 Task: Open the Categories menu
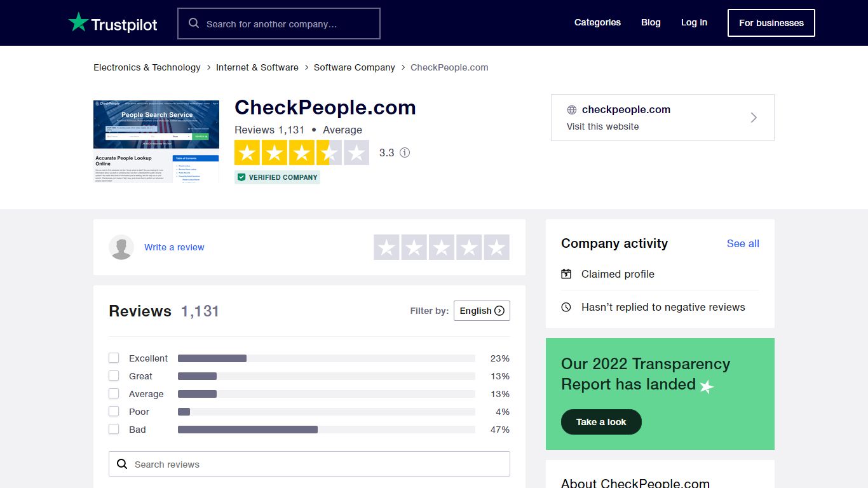tap(597, 22)
